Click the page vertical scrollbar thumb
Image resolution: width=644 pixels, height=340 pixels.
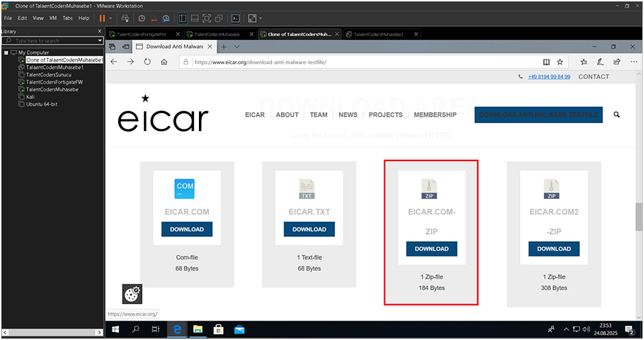coord(639,217)
